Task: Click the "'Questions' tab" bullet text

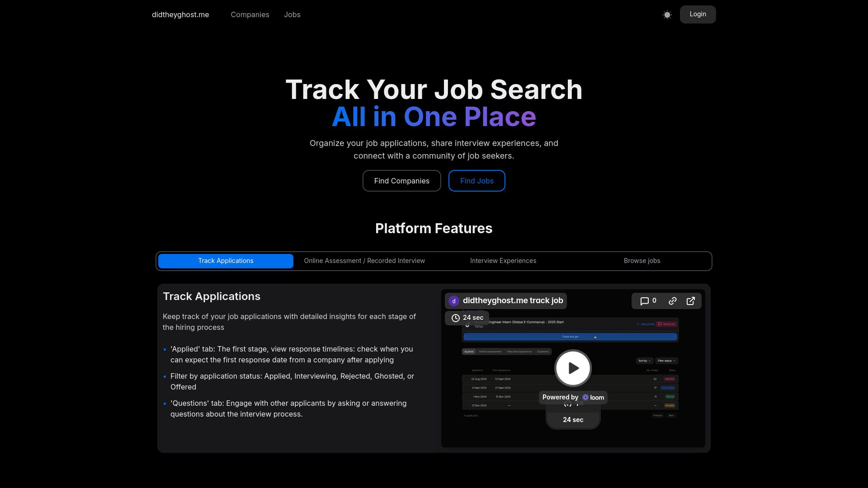Action: [x=288, y=409]
